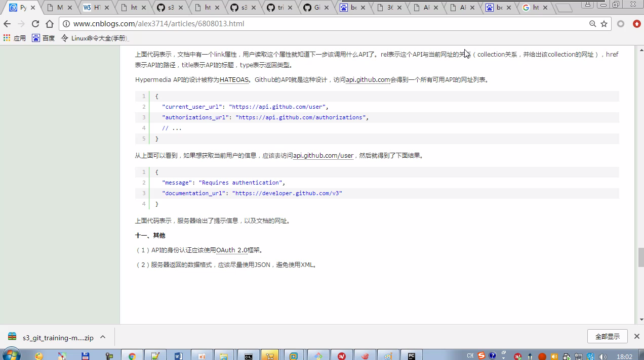The width and height of the screenshot is (644, 360).
Task: Click the 全部显示 show all downloads button
Action: 608,336
